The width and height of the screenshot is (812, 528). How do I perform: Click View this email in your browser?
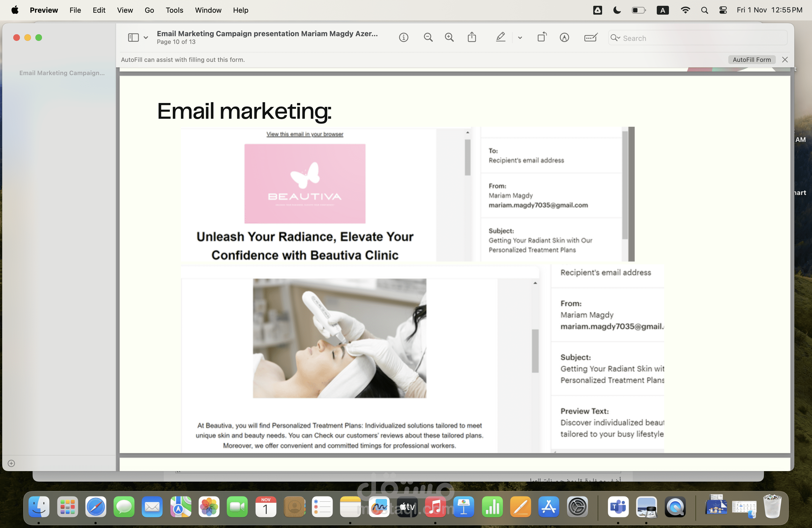(305, 134)
